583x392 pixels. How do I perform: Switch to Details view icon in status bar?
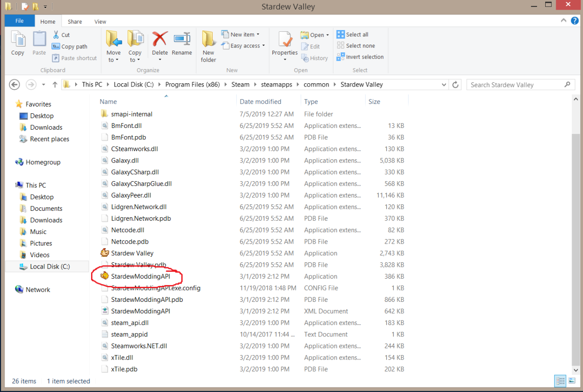[560, 381]
